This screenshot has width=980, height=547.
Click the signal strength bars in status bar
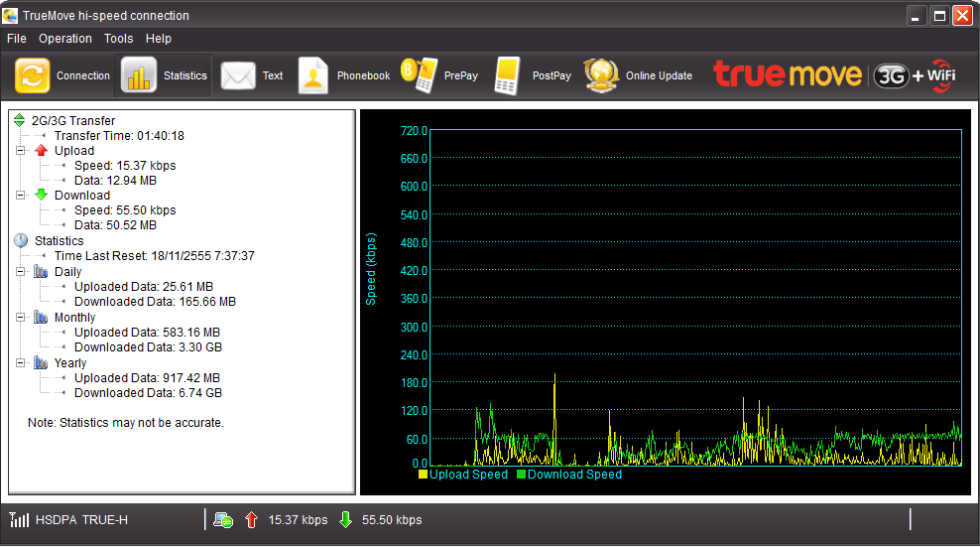[x=20, y=519]
